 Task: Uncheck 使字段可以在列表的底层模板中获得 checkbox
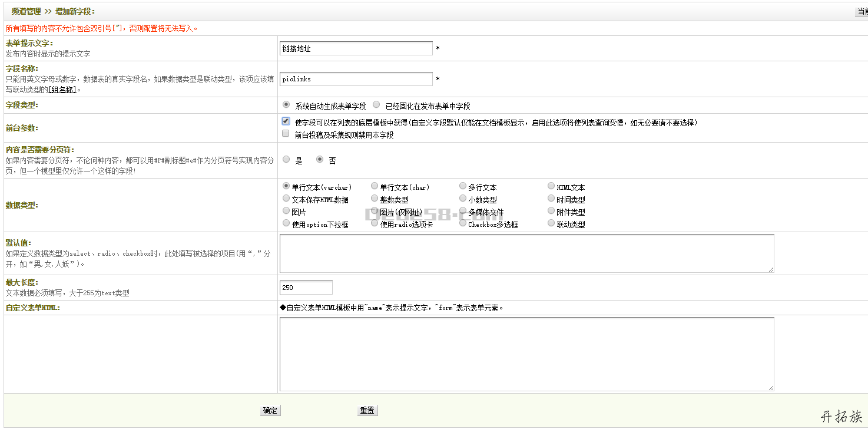pyautogui.click(x=286, y=121)
